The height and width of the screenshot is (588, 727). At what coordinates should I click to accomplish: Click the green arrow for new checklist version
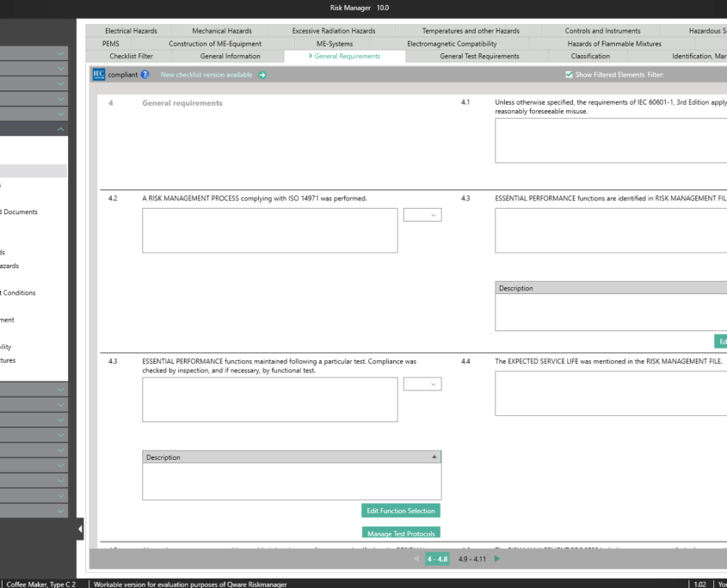tap(262, 75)
